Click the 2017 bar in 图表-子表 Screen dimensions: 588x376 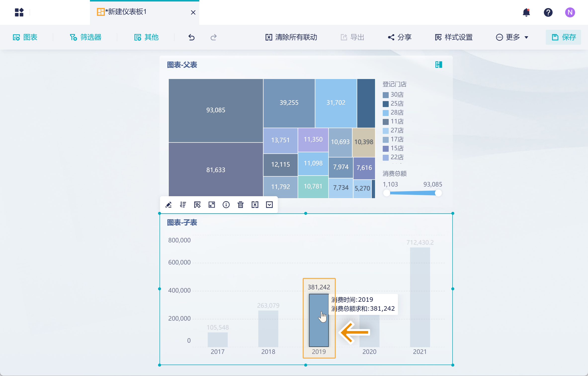coord(218,339)
